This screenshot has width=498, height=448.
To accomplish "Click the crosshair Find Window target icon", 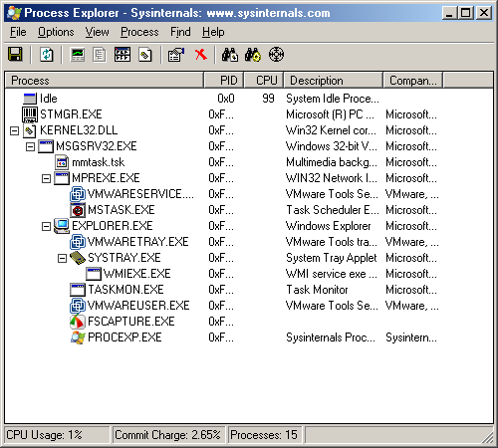I will 276,55.
